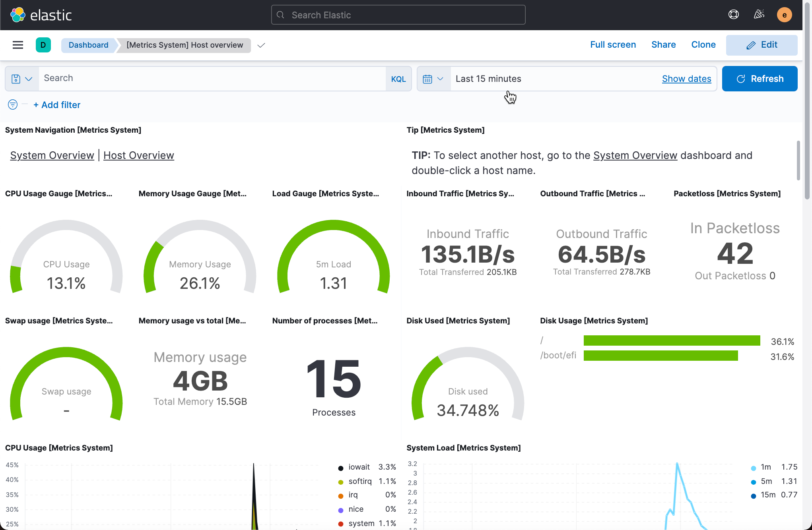The width and height of the screenshot is (812, 530).
Task: Click the checkmark beside the dashboard title
Action: pos(261,46)
